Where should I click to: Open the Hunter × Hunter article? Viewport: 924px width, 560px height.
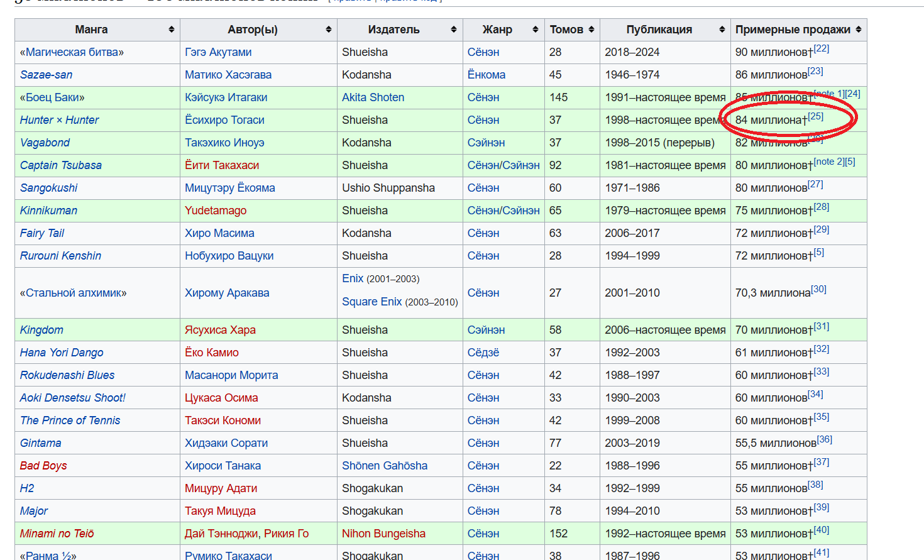click(60, 120)
